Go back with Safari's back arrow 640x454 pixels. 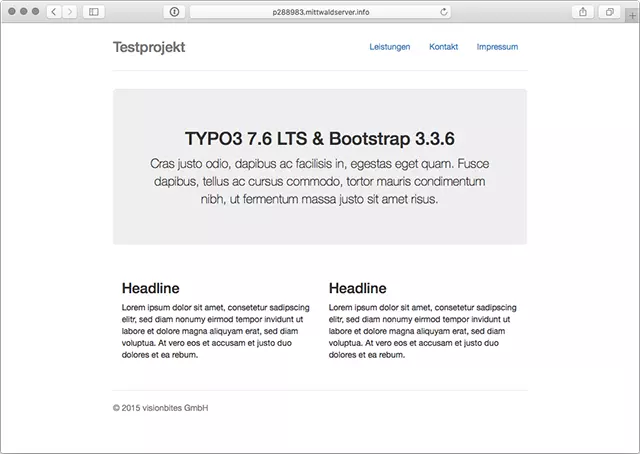54,12
